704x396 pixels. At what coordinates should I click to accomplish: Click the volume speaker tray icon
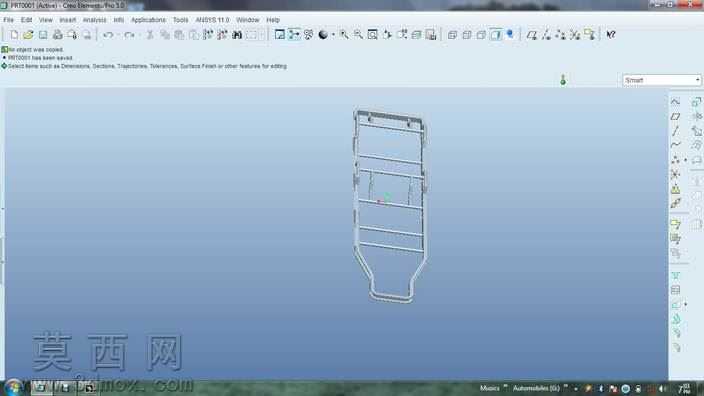pyautogui.click(x=662, y=388)
